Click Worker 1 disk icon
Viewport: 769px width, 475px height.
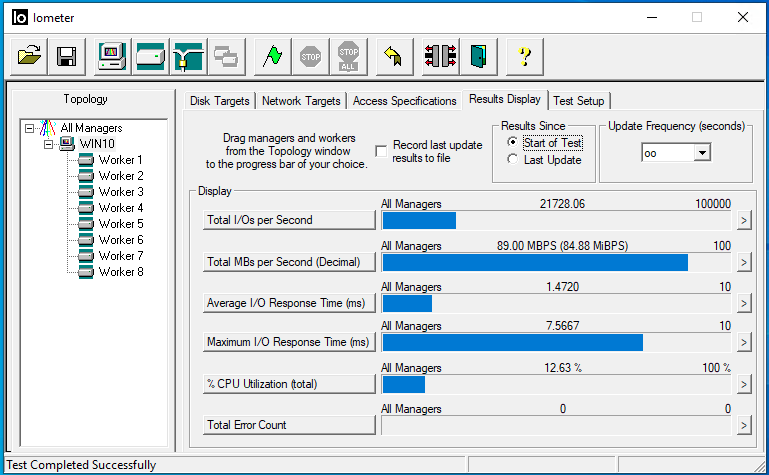coord(86,160)
